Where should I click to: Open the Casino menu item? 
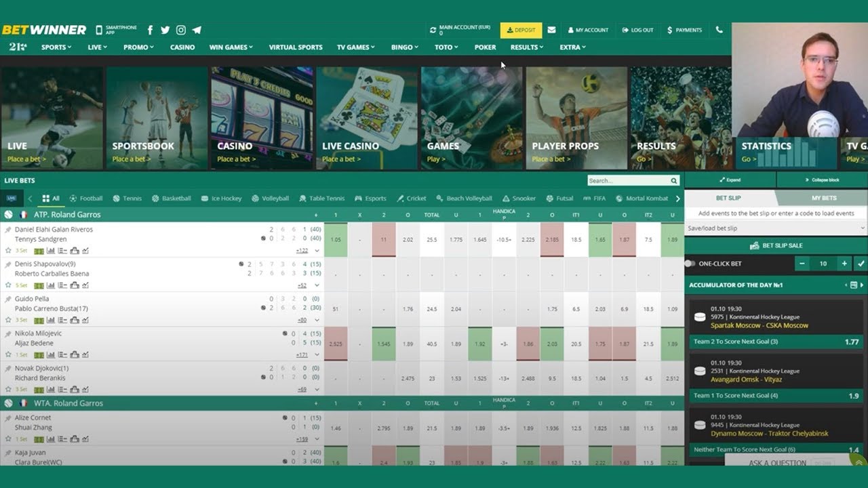182,47
